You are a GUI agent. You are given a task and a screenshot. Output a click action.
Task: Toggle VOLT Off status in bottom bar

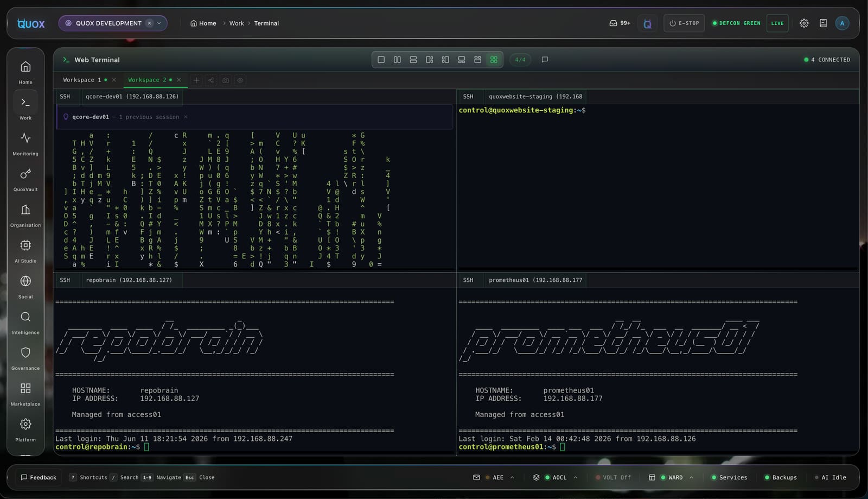click(614, 477)
